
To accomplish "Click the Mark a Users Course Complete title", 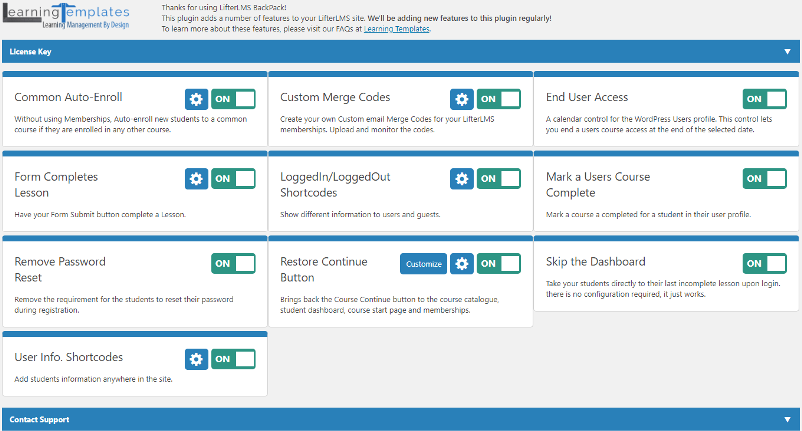I will (598, 185).
